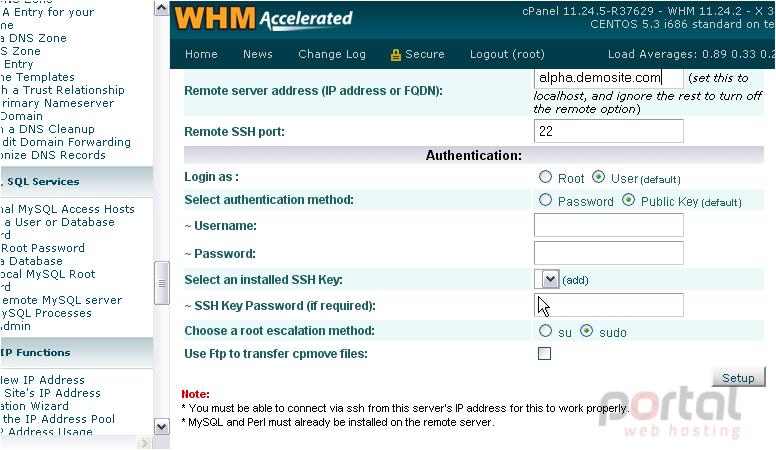Click the Secure padlock icon
Screen dimensions: 776x450
(395, 55)
